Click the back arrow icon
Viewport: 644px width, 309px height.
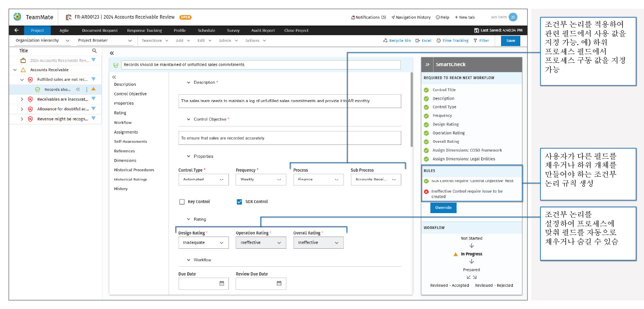[x=16, y=31]
